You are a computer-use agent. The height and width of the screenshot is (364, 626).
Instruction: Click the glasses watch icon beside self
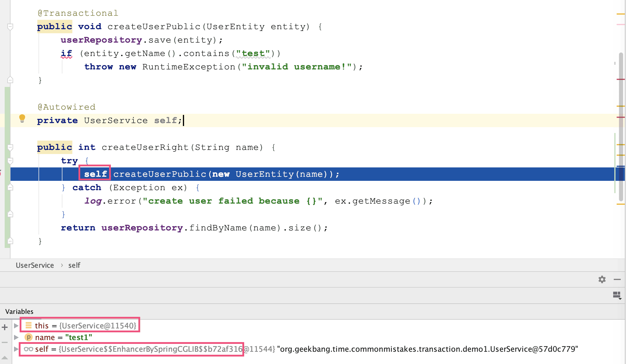point(28,349)
